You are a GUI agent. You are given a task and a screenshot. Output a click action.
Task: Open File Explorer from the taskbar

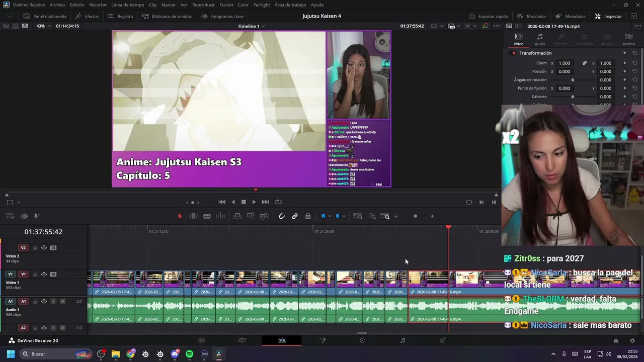[x=116, y=354]
